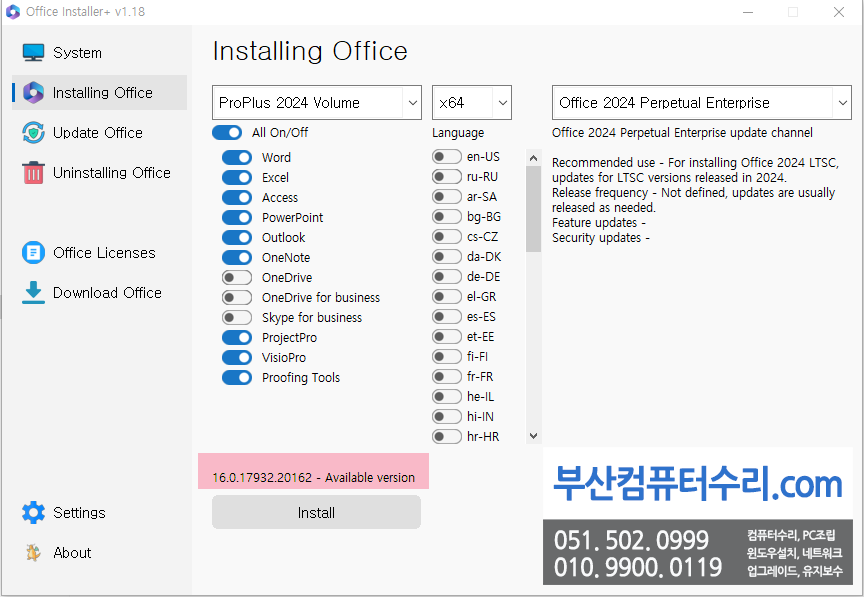Enable fi-FI language toggle
Image resolution: width=864 pixels, height=597 pixels.
point(447,357)
